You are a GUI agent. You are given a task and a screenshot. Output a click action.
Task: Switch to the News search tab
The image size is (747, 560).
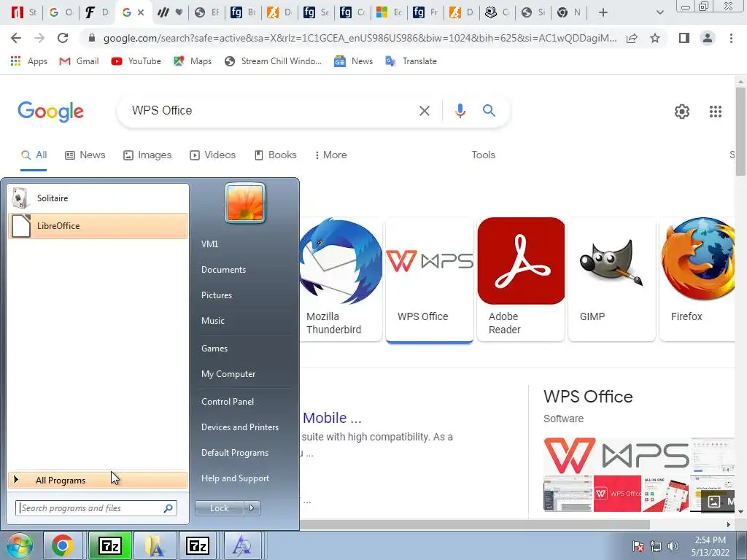[85, 155]
